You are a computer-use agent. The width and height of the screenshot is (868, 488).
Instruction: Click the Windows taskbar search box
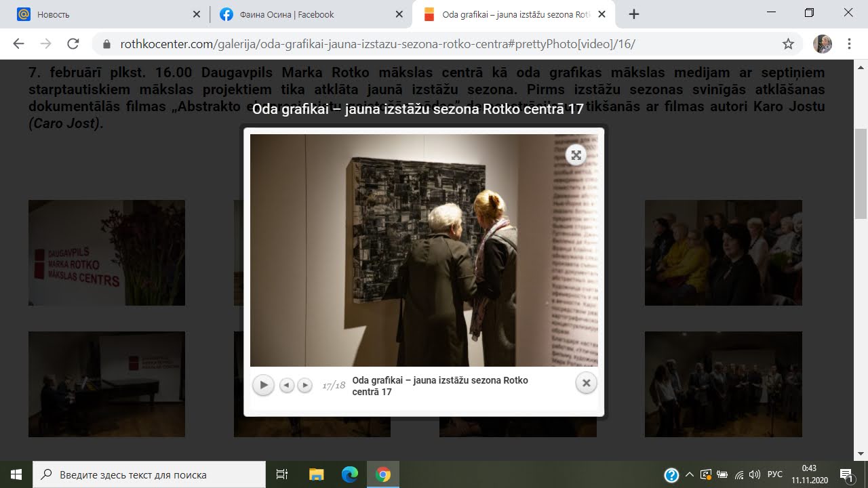point(149,474)
